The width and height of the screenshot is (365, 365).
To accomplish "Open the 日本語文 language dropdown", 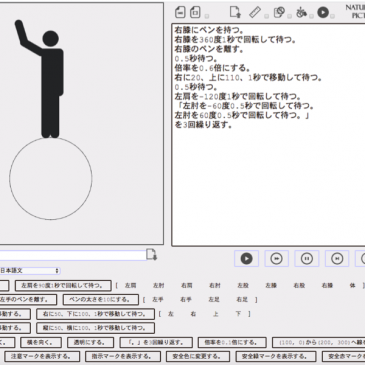I will pos(30,271).
